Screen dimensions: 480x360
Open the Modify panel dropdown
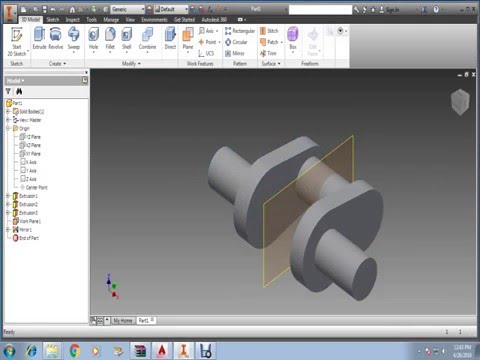click(x=131, y=63)
